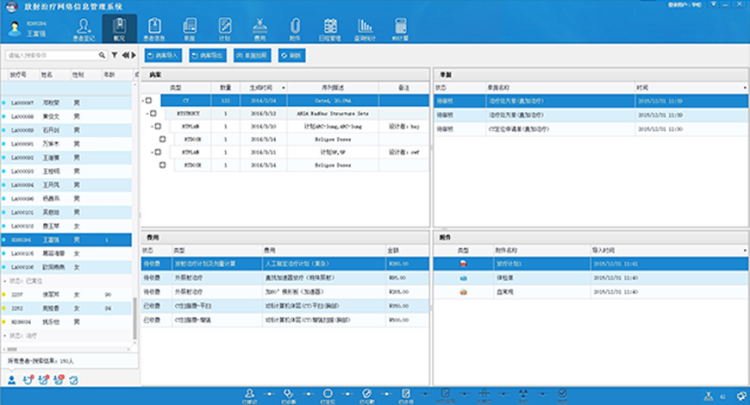Click the 病案导入 import button

pos(164,56)
